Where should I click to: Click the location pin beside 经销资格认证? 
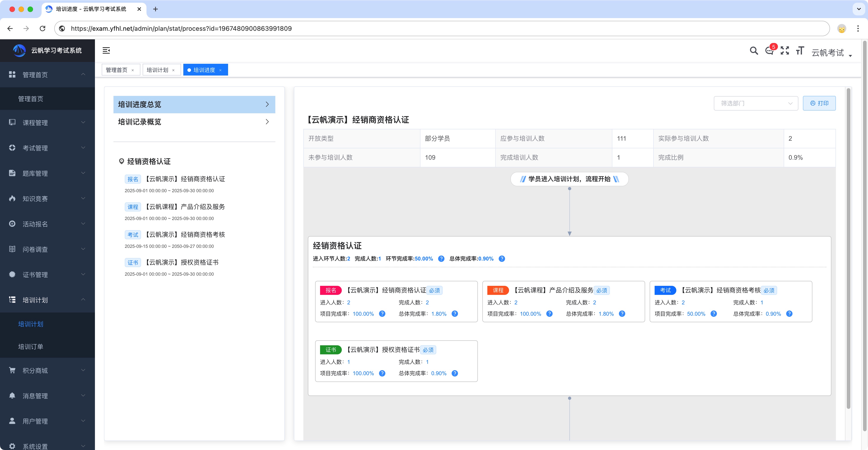(x=122, y=161)
